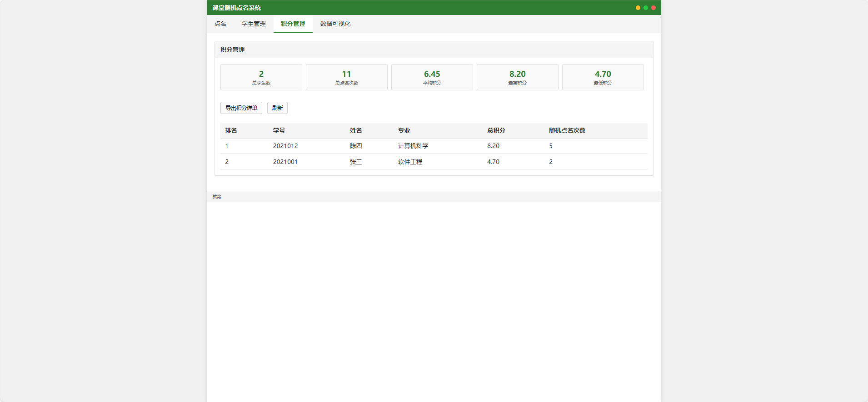Click the red close dot
The height and width of the screenshot is (402, 868).
tap(653, 8)
